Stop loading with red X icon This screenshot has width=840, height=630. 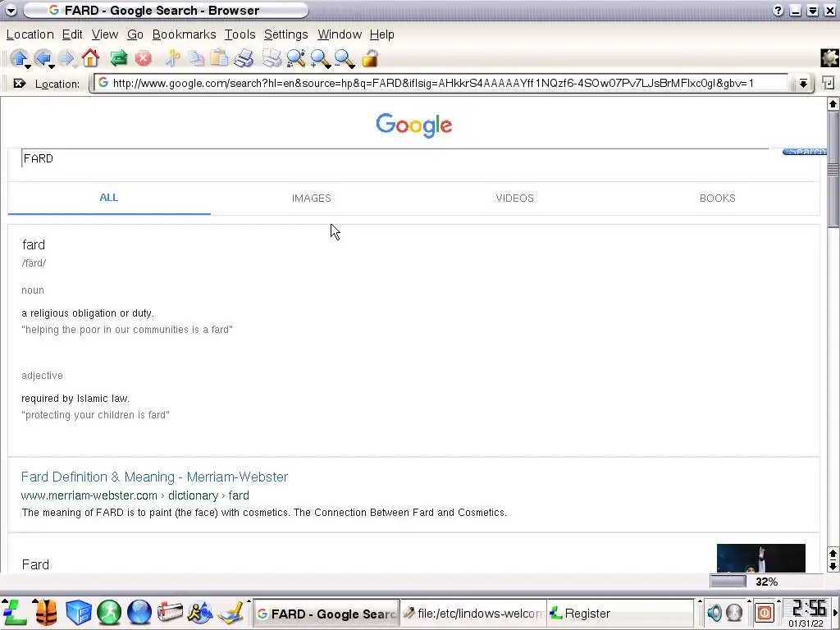(143, 58)
